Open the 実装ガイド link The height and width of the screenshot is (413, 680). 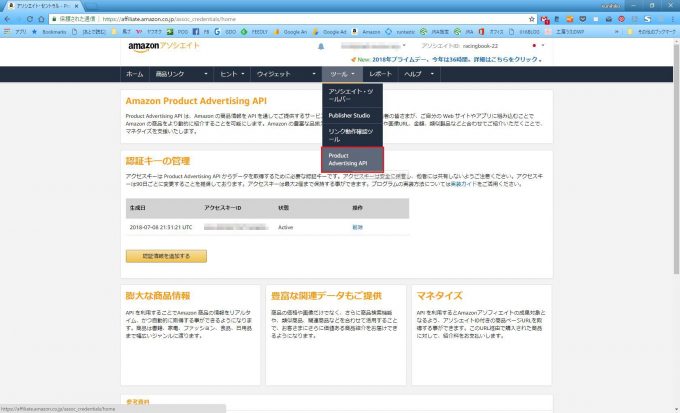463,184
